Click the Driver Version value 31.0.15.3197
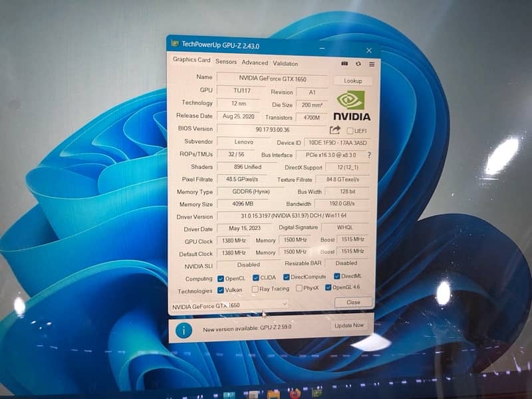 click(x=293, y=215)
